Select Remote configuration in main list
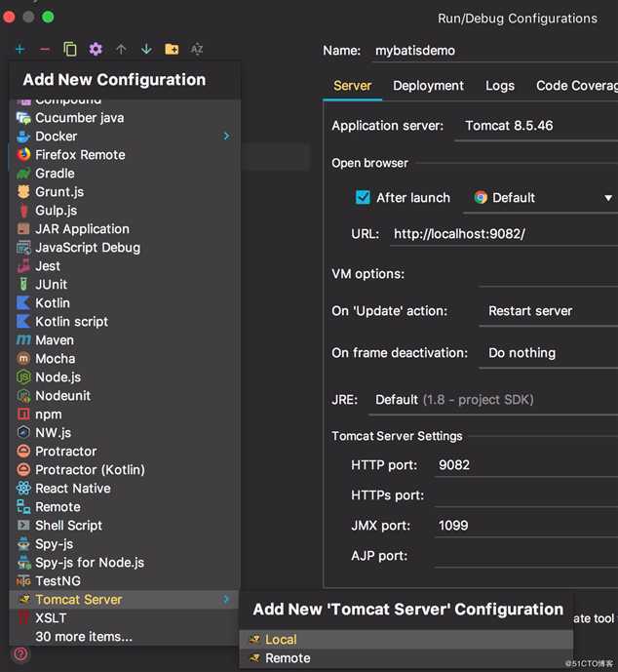This screenshot has width=618, height=672. (124, 506)
